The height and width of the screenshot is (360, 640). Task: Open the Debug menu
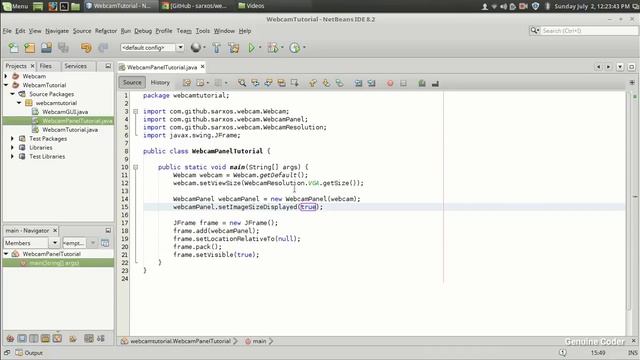[x=143, y=31]
